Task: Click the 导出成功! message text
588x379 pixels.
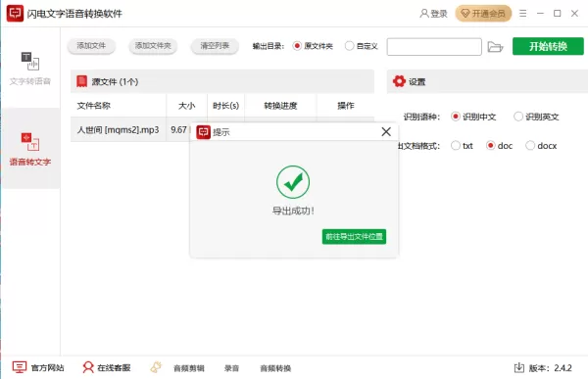Action: [293, 212]
